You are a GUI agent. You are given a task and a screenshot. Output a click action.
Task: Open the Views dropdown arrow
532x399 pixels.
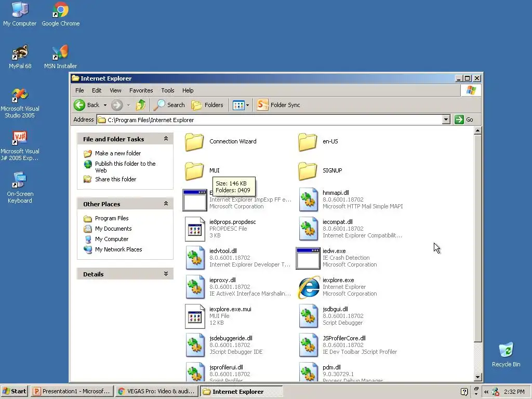[248, 105]
